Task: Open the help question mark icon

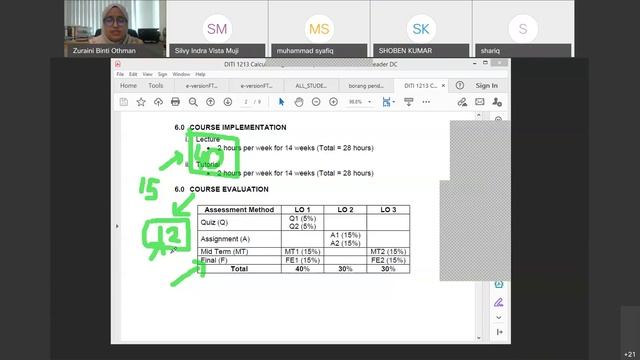Action: click(460, 85)
